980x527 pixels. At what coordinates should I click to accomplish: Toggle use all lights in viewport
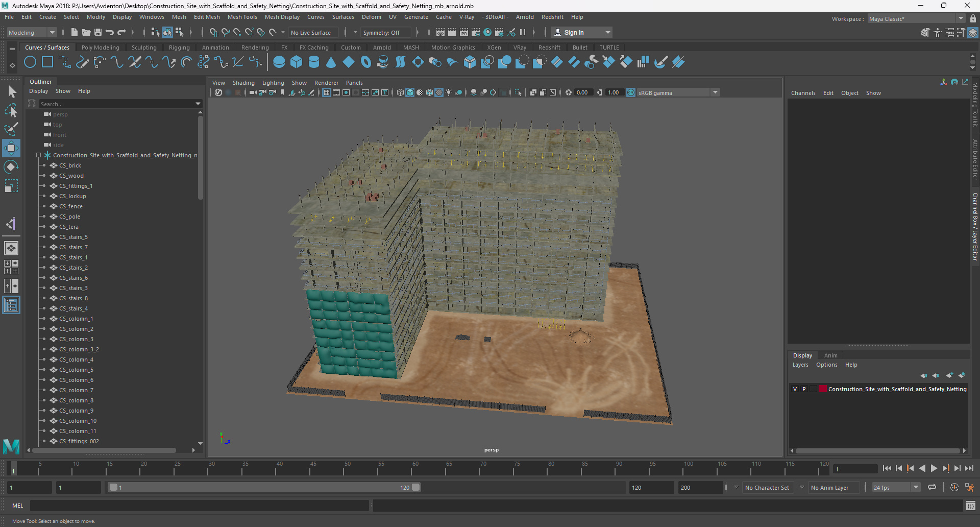(x=449, y=92)
